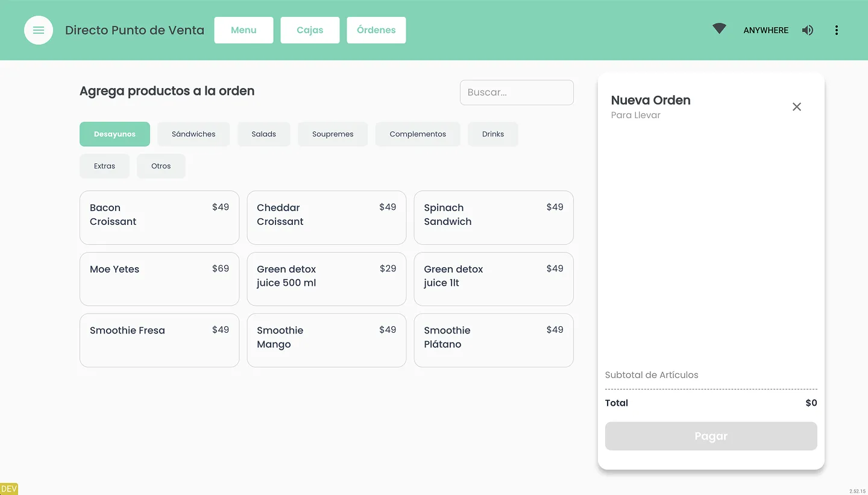Switch to the Drinks category

(492, 134)
